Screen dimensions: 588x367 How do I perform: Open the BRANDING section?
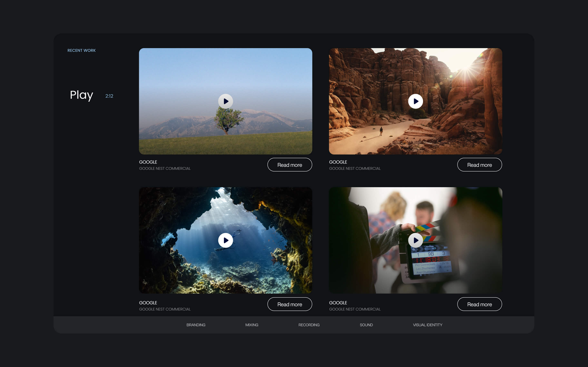196,325
